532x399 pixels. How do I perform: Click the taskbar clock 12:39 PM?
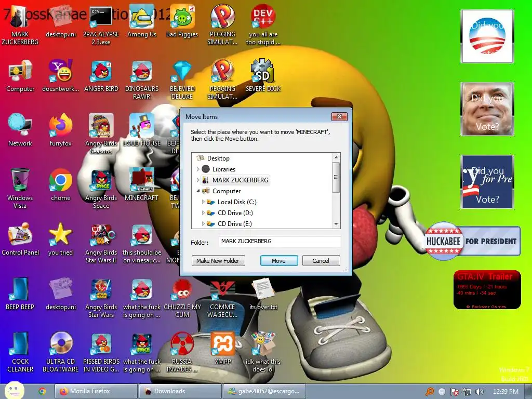coord(506,392)
